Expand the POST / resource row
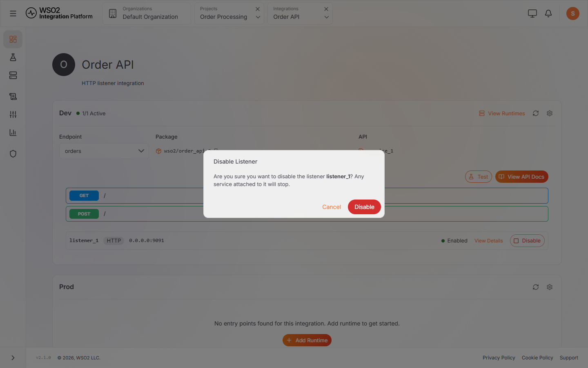Image resolution: width=588 pixels, height=368 pixels. pos(307,214)
